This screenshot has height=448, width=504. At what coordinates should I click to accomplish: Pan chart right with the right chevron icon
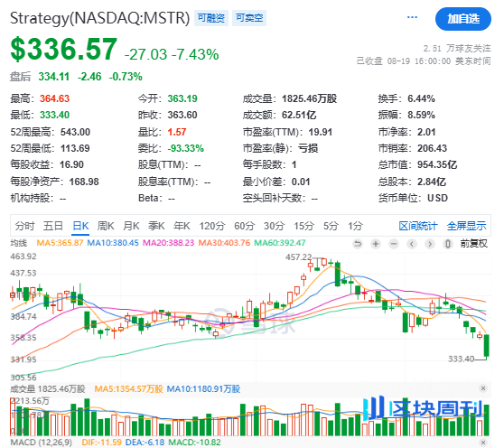[430, 244]
